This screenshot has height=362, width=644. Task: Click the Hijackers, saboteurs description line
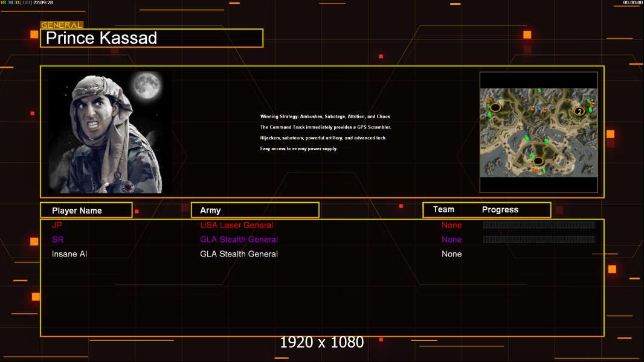(x=323, y=138)
